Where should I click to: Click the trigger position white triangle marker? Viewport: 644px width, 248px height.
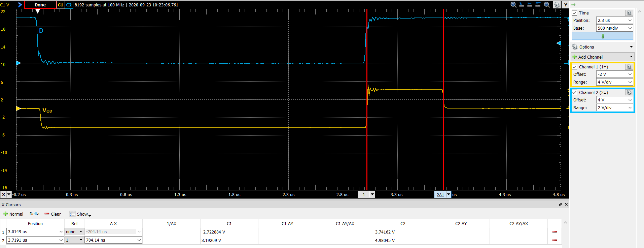tap(38, 11)
